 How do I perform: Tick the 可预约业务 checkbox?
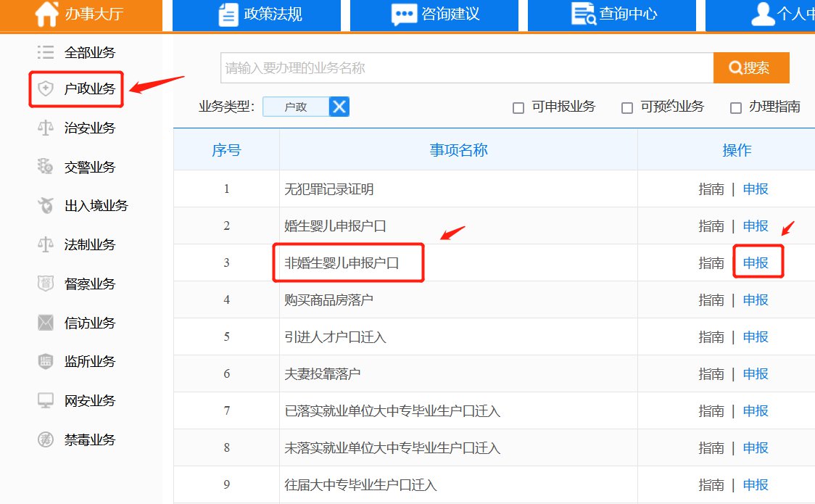pos(627,108)
